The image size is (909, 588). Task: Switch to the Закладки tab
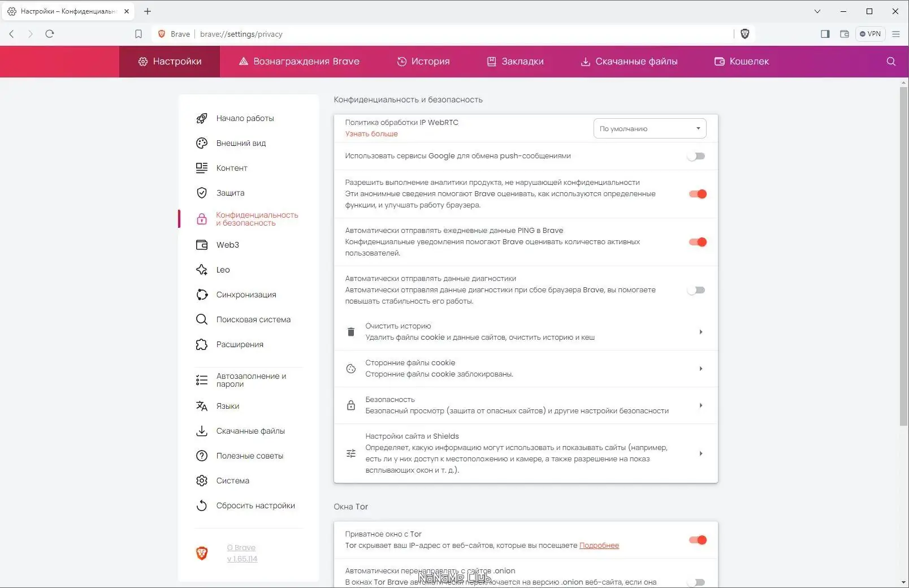pos(516,62)
